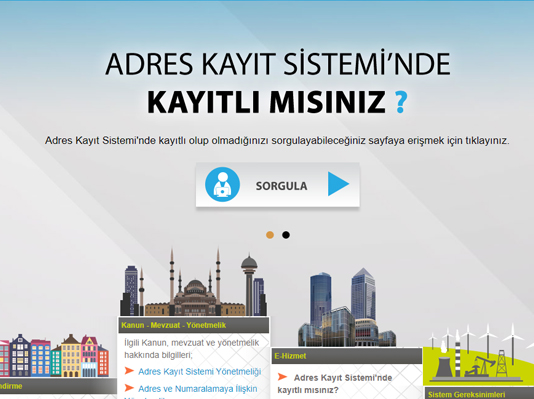Click orange arrow in E-Hizmet panel

[282, 377]
